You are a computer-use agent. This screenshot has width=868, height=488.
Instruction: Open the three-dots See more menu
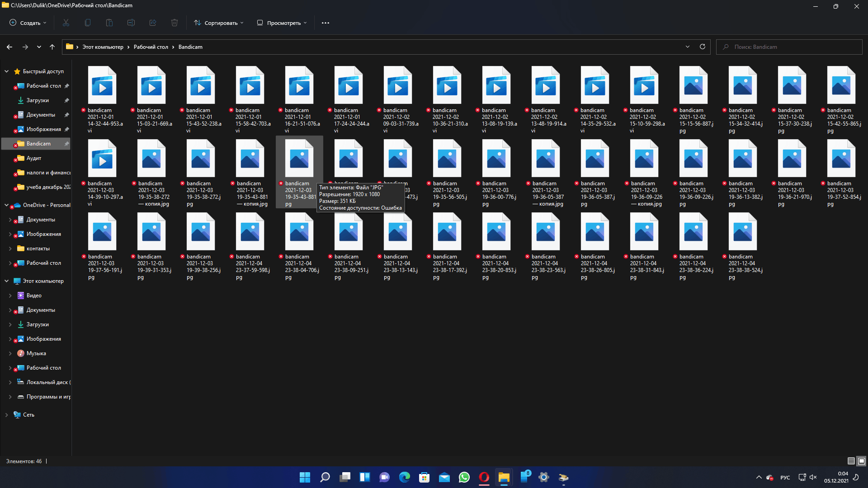(325, 23)
